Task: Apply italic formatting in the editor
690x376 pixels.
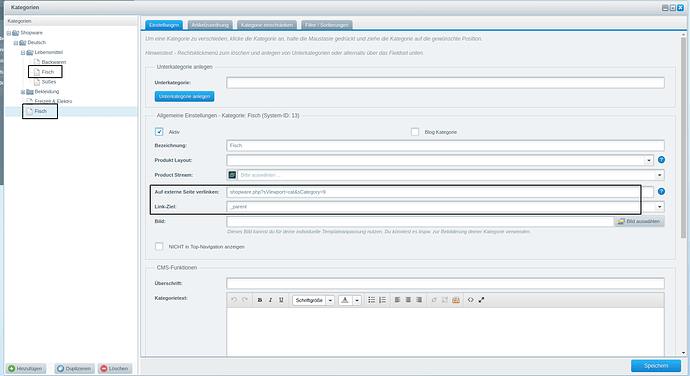Action: 270,300
